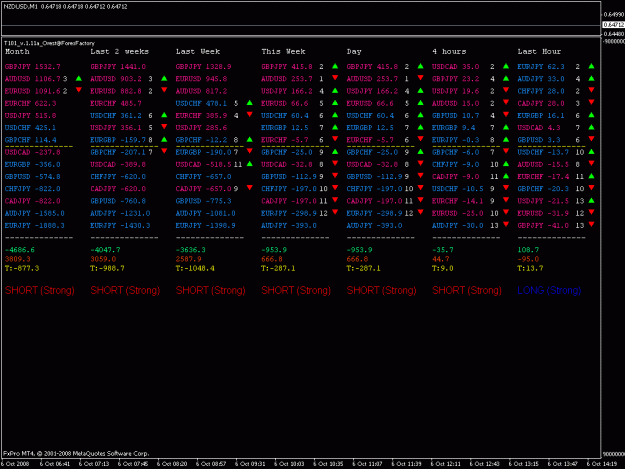
Task: Click the Last Week column header
Action: (198, 51)
